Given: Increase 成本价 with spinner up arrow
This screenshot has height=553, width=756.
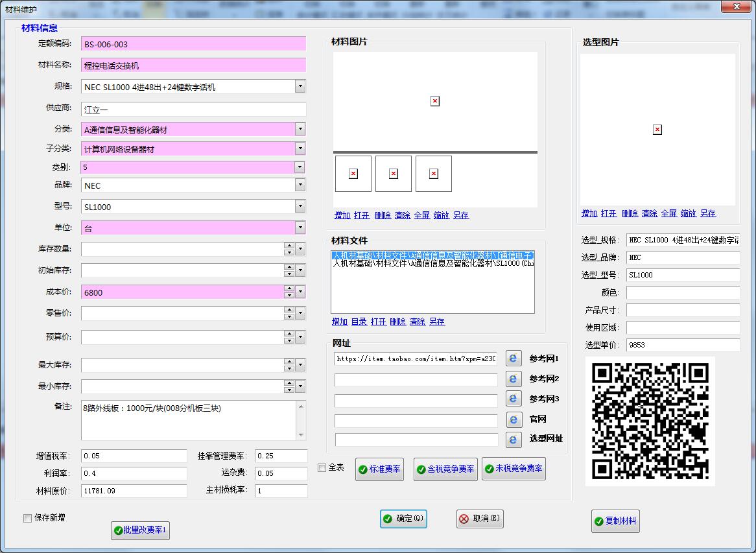Looking at the screenshot, I should [x=289, y=288].
